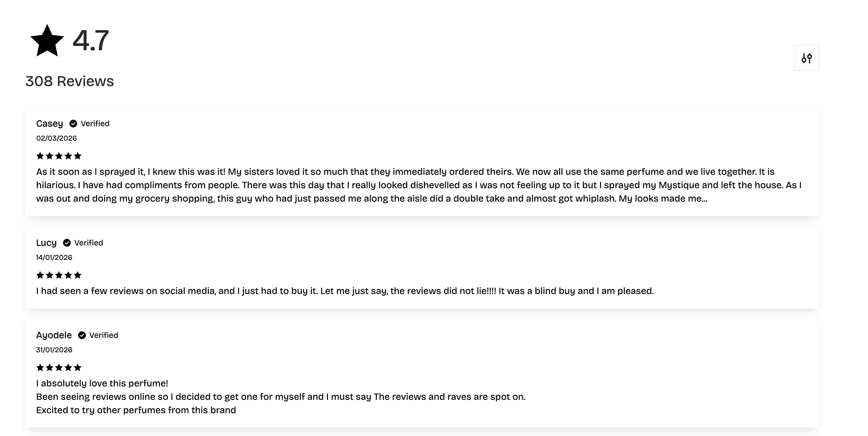The height and width of the screenshot is (436, 868).
Task: Click reviewer name Casey
Action: 50,124
